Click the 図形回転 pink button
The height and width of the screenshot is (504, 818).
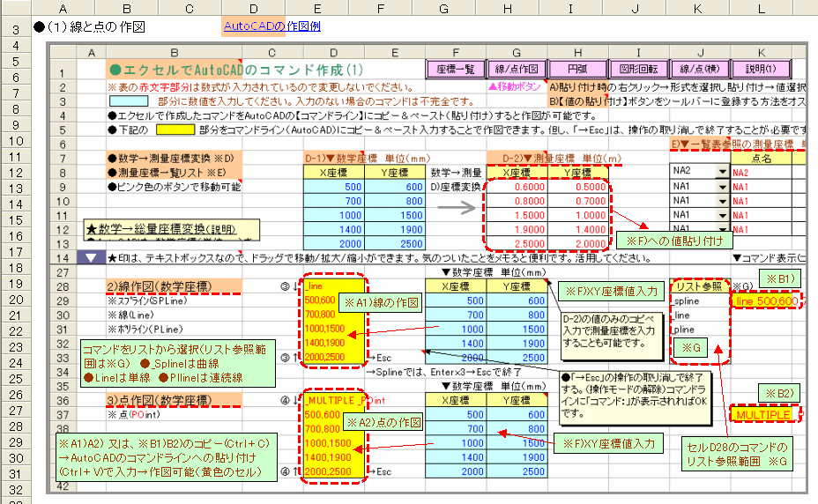(638, 69)
